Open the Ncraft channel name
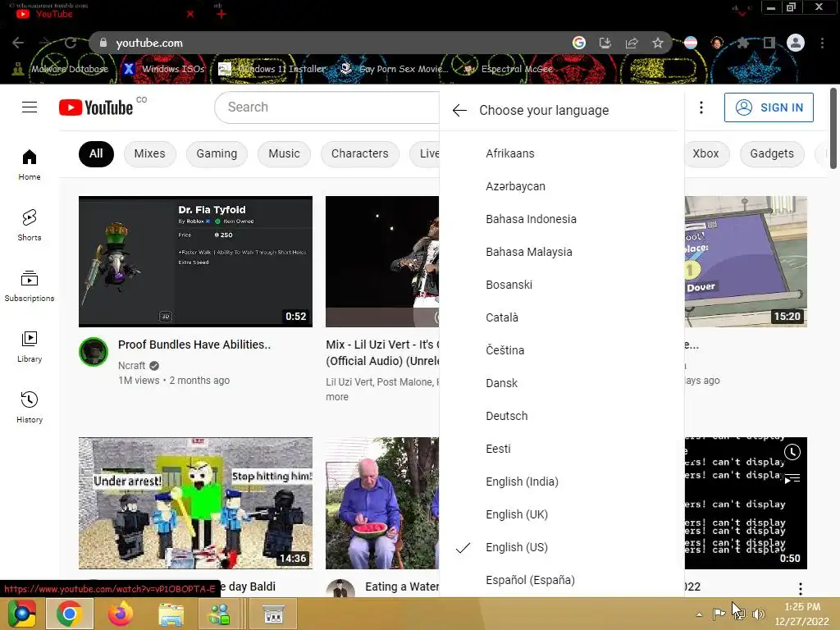 pos(132,365)
